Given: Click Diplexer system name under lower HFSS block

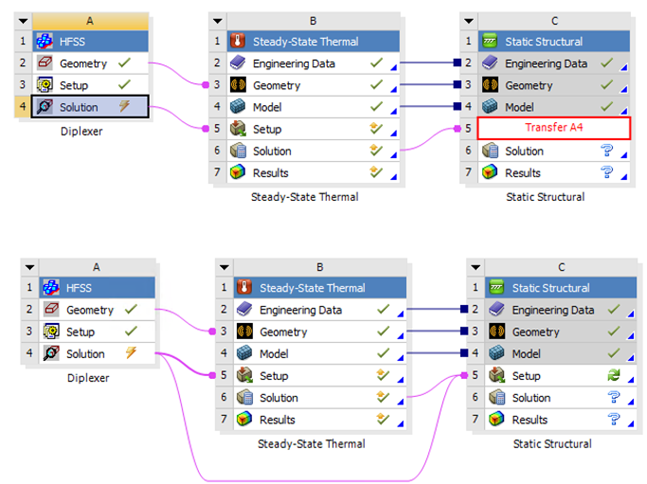Looking at the screenshot, I should click(x=88, y=378).
